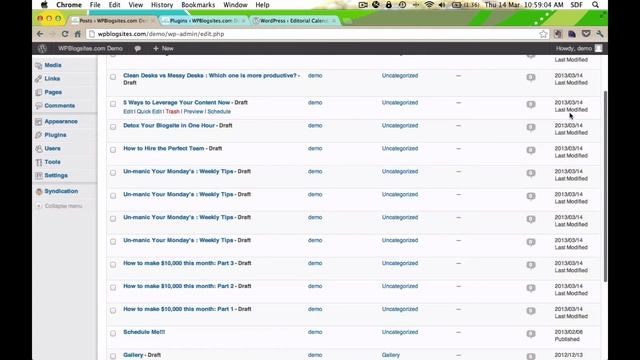Open the Apple menu

44,5
